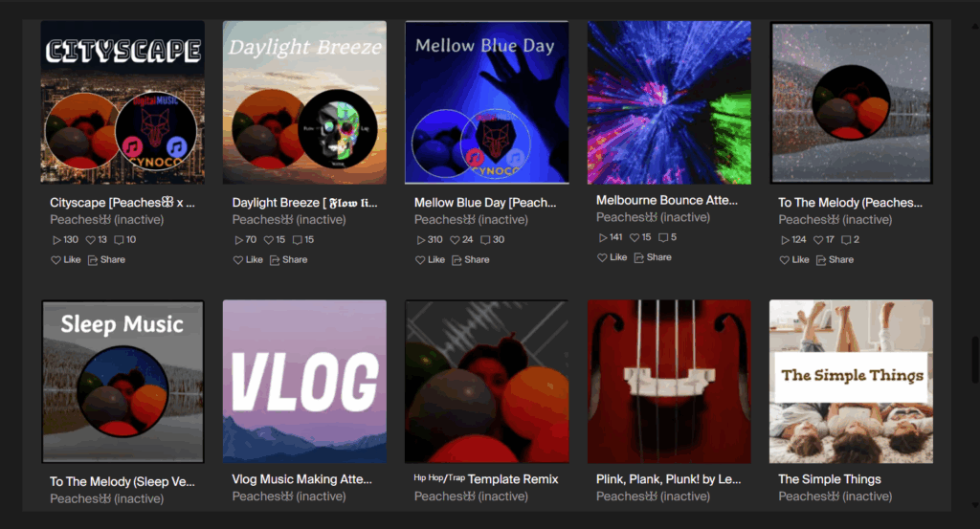
Task: Open the VLOG cover thumbnail
Action: click(x=304, y=382)
